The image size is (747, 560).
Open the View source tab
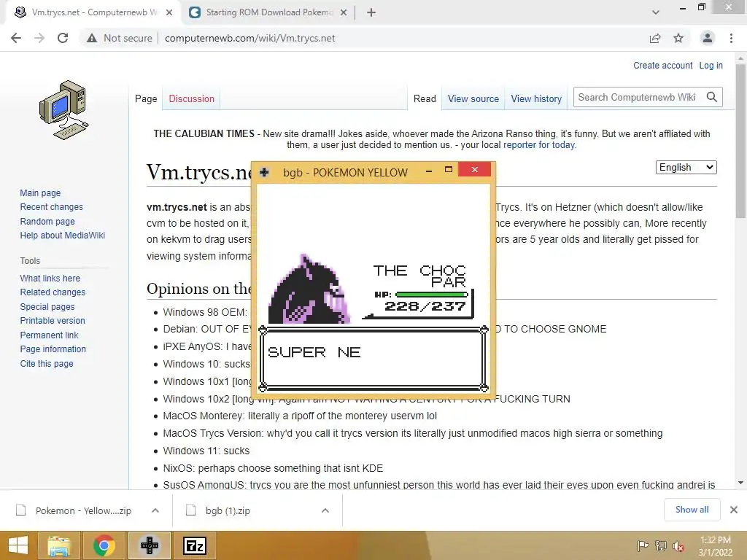coord(473,98)
